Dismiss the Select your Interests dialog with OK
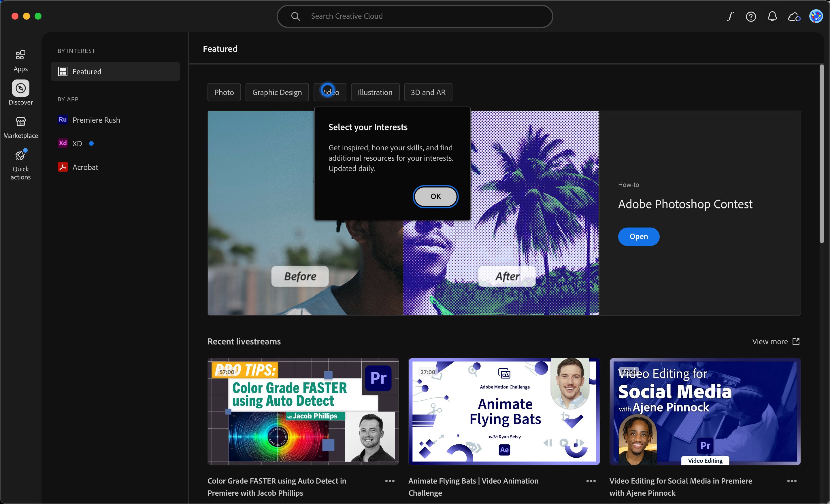The image size is (830, 504). (435, 196)
